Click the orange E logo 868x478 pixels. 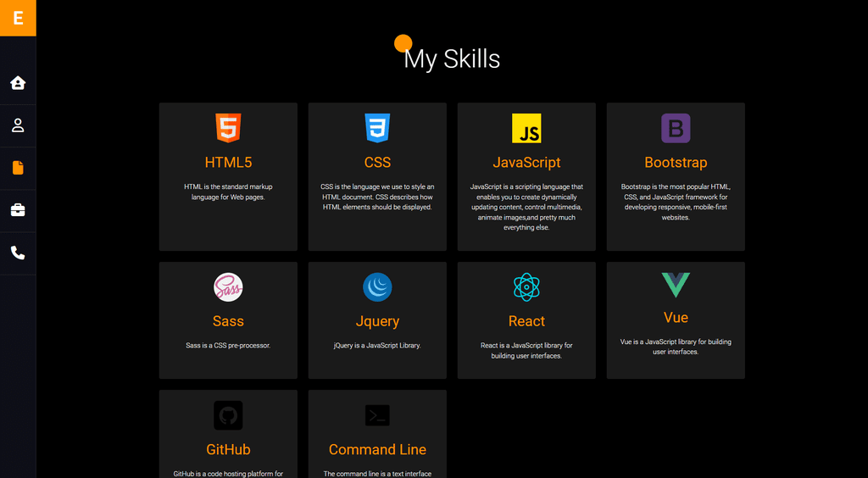pos(18,18)
